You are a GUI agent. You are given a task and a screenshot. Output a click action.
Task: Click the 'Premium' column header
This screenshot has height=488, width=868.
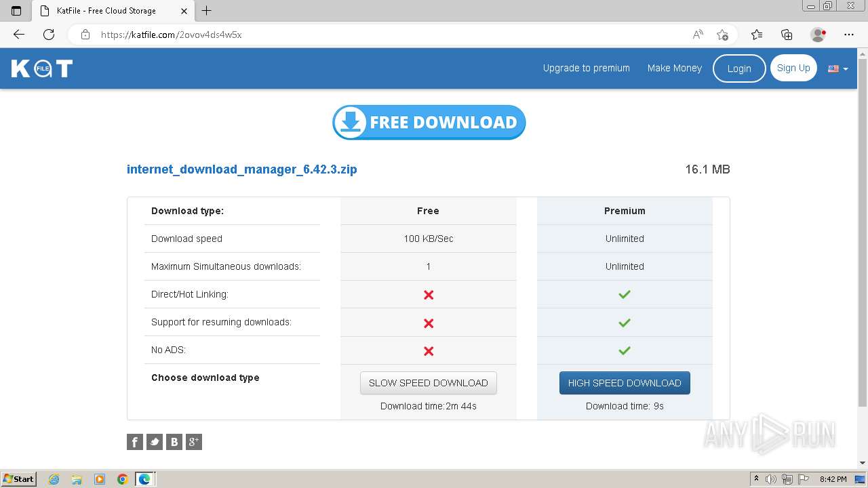[x=625, y=211]
